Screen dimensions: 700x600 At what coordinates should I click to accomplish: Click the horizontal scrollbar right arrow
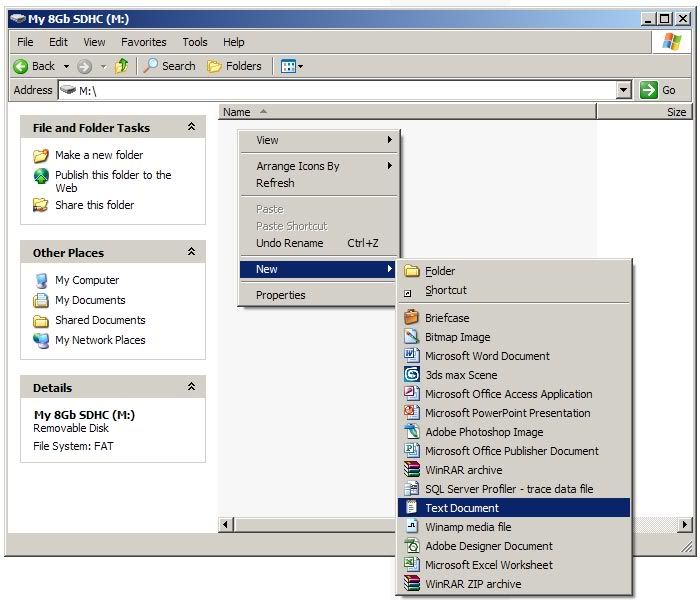click(x=684, y=524)
